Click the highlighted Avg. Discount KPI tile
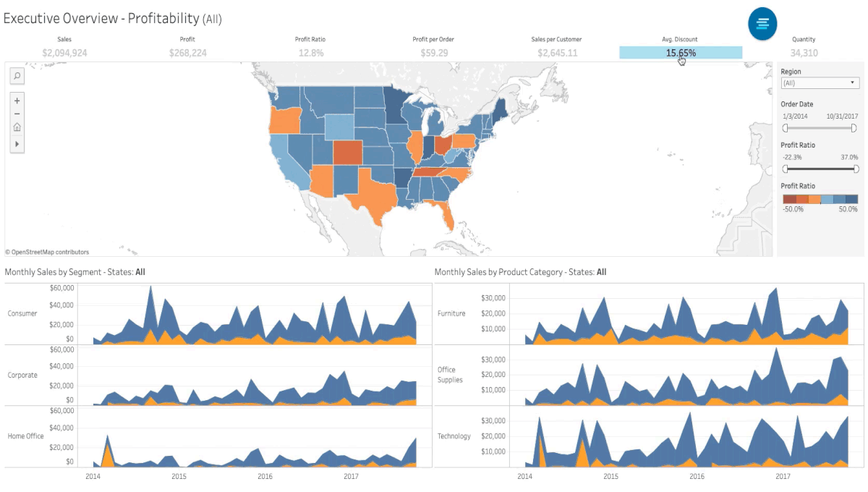Screen dimensions: 868x492 [x=680, y=52]
